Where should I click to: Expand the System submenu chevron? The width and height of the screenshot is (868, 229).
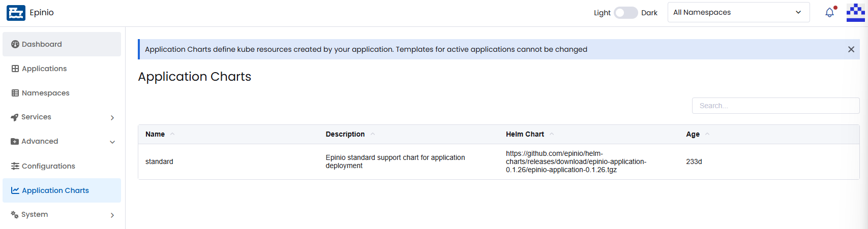(x=112, y=215)
